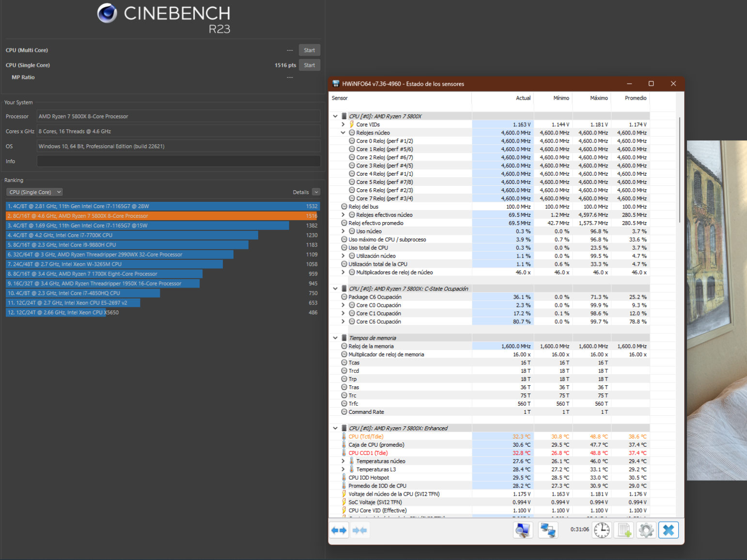This screenshot has width=747, height=560.
Task: Click HWiNFO collapse columns arrows icon
Action: 359,530
